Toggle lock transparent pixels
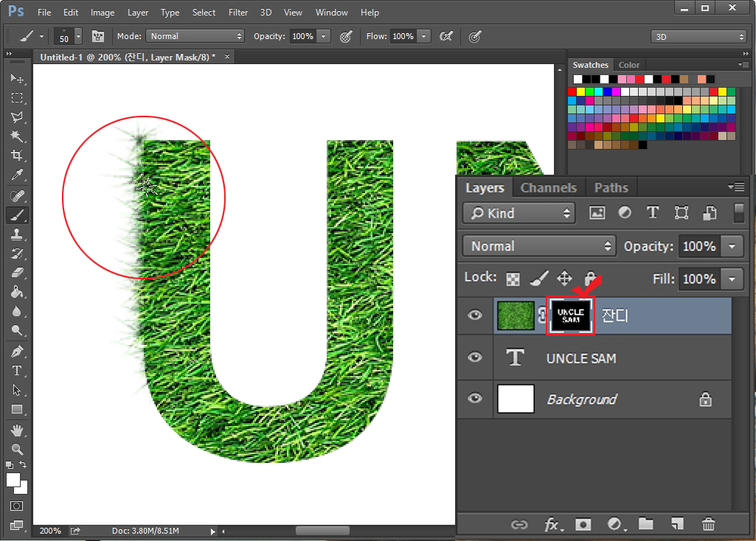 tap(513, 279)
